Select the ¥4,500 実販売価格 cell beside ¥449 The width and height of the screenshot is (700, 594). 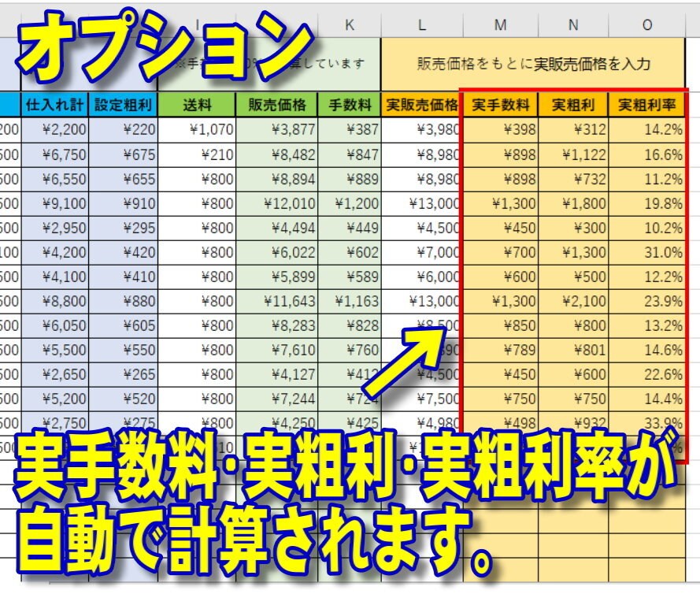tap(422, 228)
